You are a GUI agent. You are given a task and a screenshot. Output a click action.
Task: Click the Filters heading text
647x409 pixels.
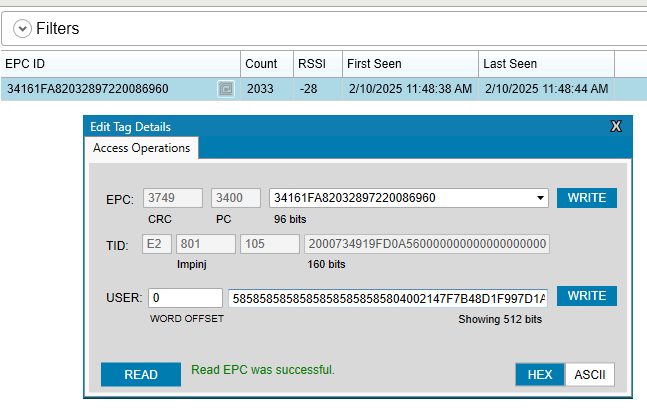(58, 28)
